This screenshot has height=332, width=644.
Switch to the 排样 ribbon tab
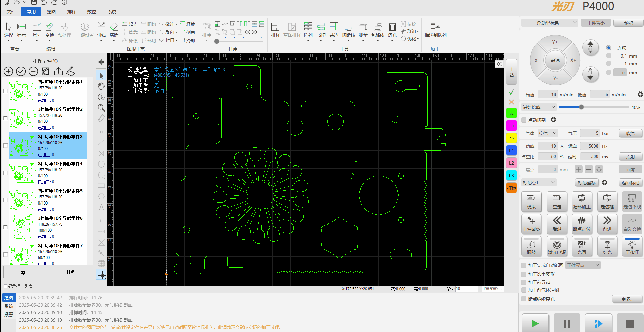point(72,12)
